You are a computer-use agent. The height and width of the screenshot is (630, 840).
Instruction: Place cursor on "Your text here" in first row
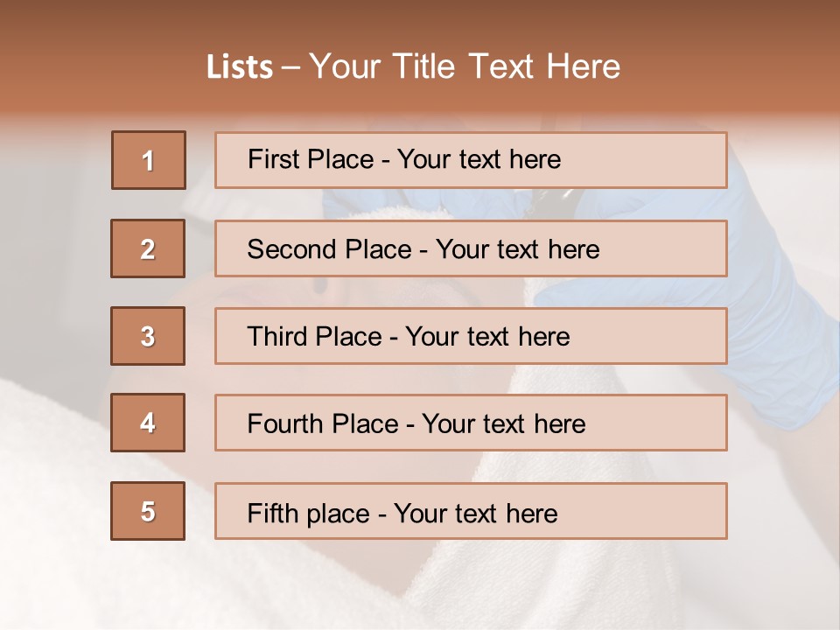(x=479, y=159)
